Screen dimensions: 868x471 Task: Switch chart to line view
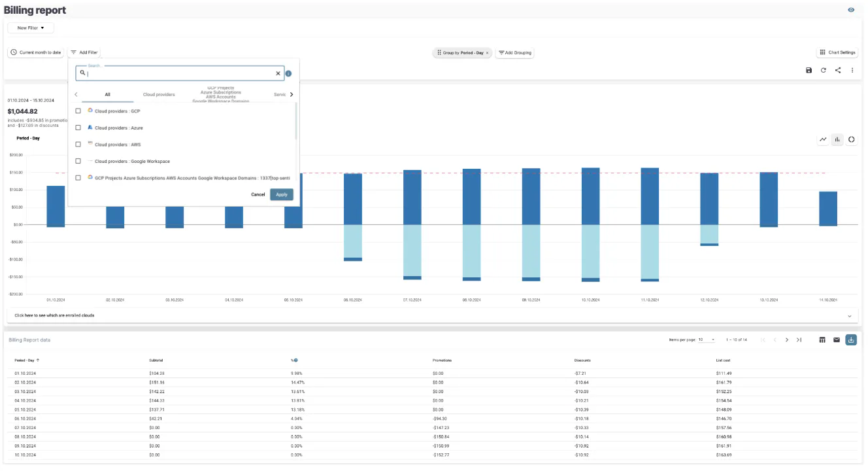click(x=823, y=139)
